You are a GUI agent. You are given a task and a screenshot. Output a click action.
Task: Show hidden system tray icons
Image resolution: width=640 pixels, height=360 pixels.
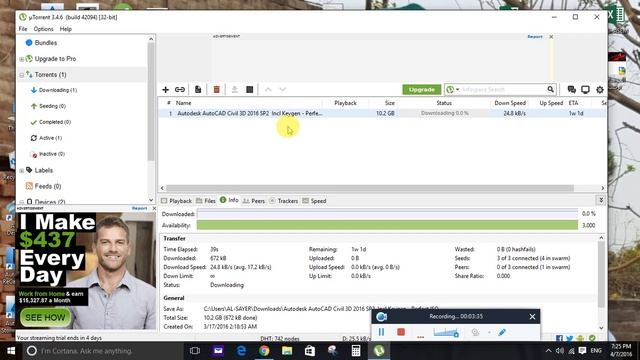(x=548, y=351)
